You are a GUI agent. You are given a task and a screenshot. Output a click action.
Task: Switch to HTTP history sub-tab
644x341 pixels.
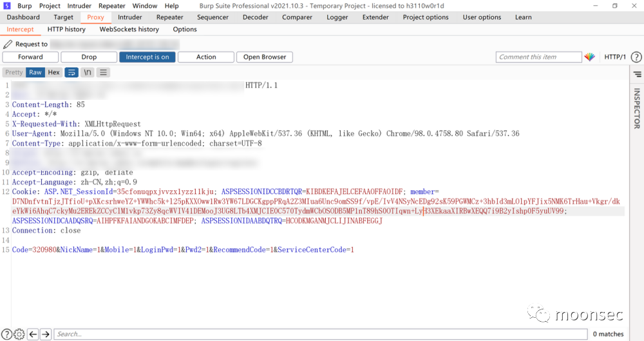[x=66, y=29]
